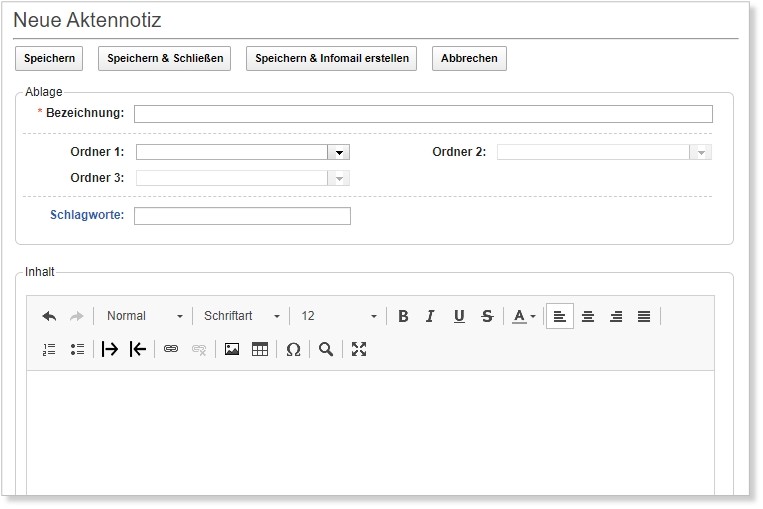Redo with the grayed forward arrow

pos(77,316)
